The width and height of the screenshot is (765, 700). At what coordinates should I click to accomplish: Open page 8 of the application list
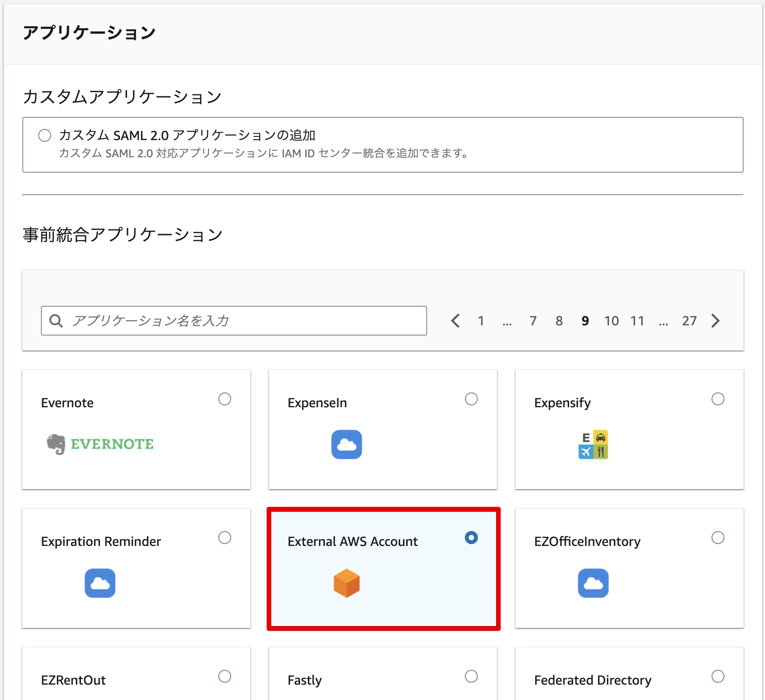[559, 321]
